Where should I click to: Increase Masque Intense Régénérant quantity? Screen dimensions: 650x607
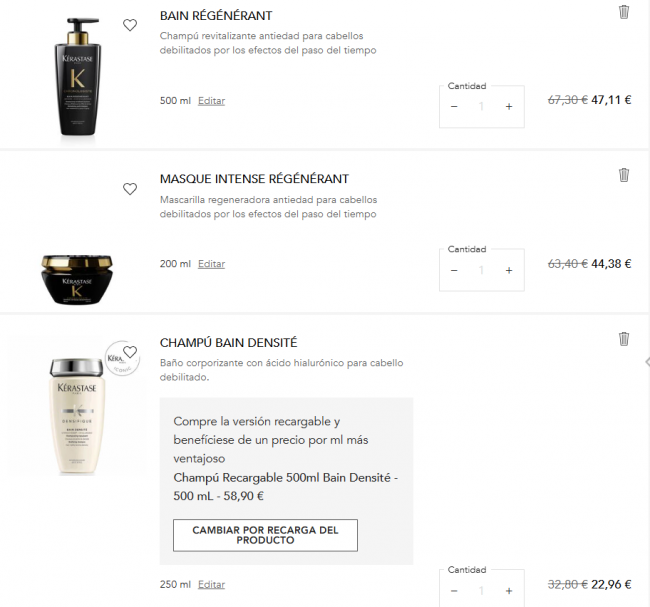click(x=509, y=270)
